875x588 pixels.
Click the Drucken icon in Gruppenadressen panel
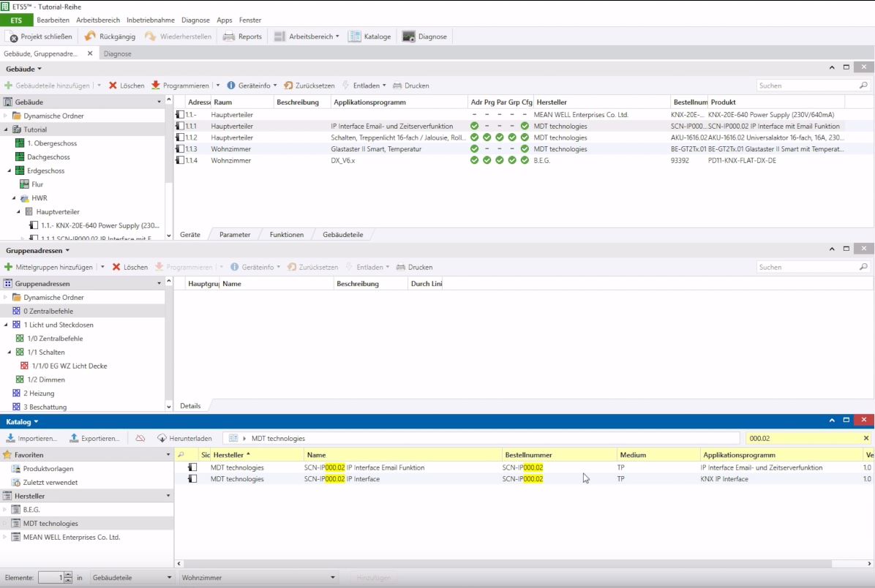click(401, 267)
